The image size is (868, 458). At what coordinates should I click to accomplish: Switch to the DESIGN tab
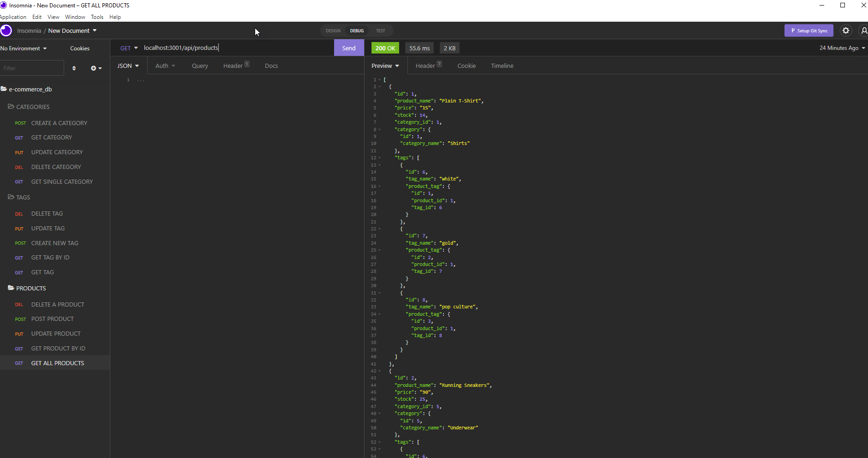point(333,30)
